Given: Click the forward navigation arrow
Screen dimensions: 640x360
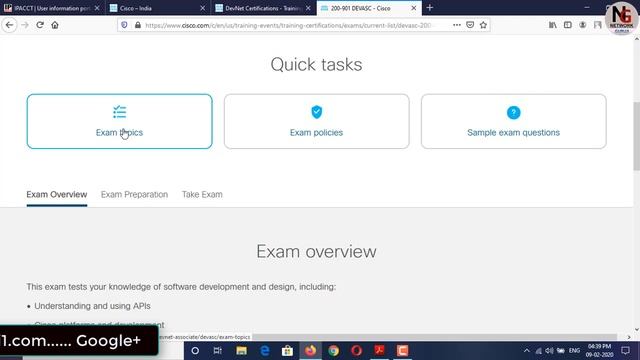Looking at the screenshot, I should [x=25, y=25].
